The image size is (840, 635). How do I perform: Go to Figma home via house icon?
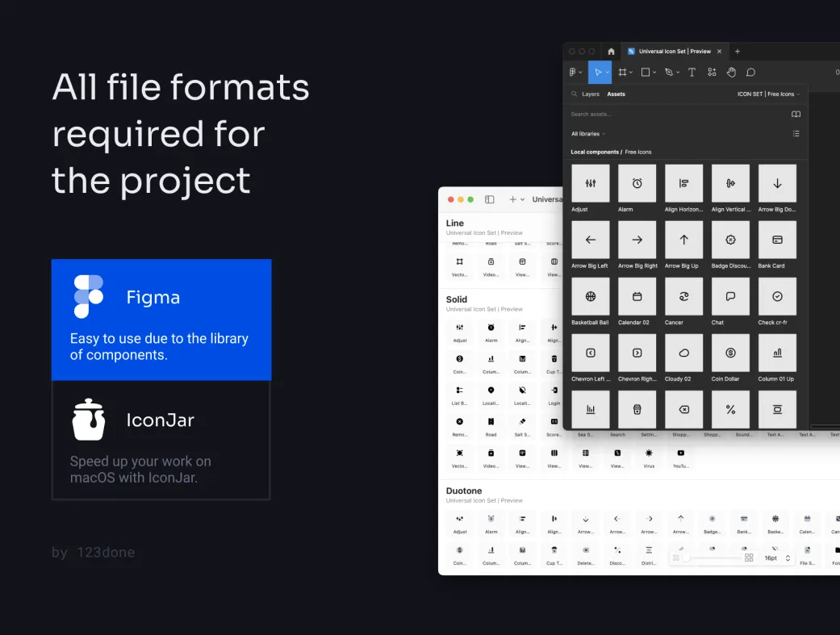(612, 52)
